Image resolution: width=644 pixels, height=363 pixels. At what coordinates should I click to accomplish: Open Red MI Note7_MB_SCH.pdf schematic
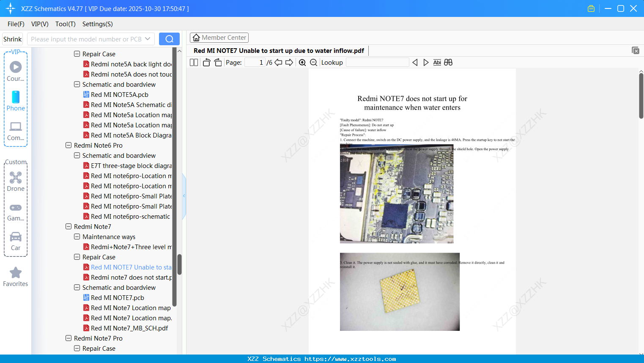(126, 328)
